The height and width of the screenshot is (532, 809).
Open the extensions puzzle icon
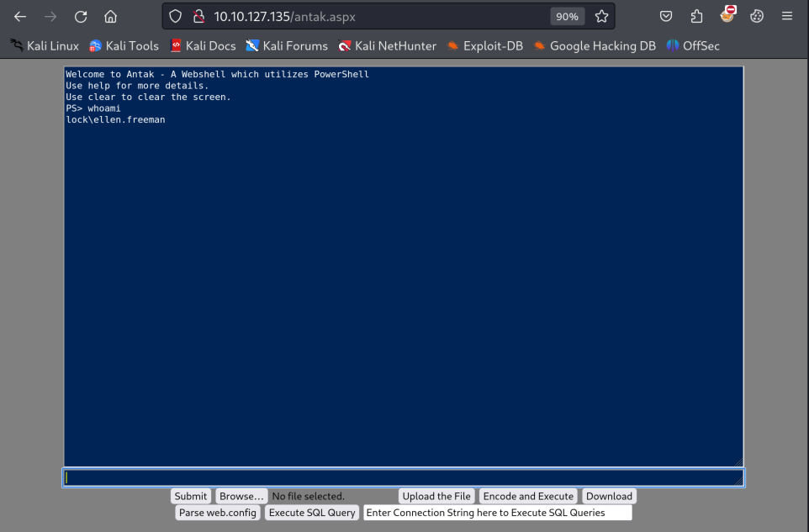coord(696,16)
